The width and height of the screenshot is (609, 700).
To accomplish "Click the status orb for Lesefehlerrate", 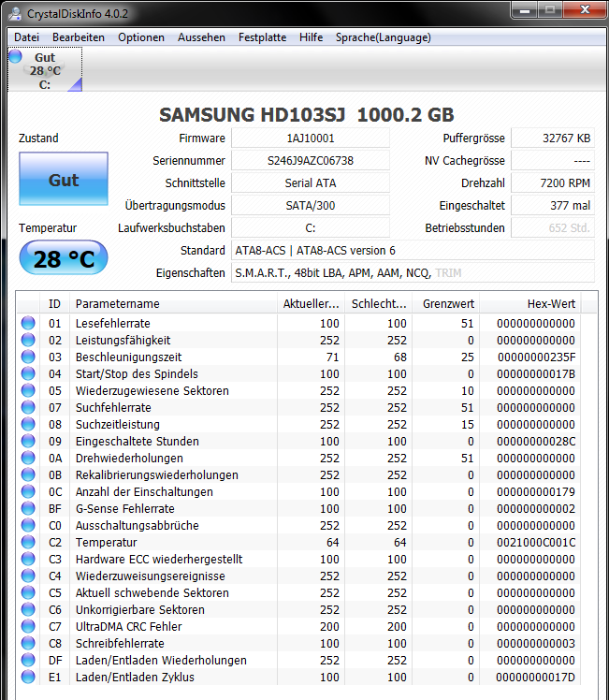I will (28, 323).
